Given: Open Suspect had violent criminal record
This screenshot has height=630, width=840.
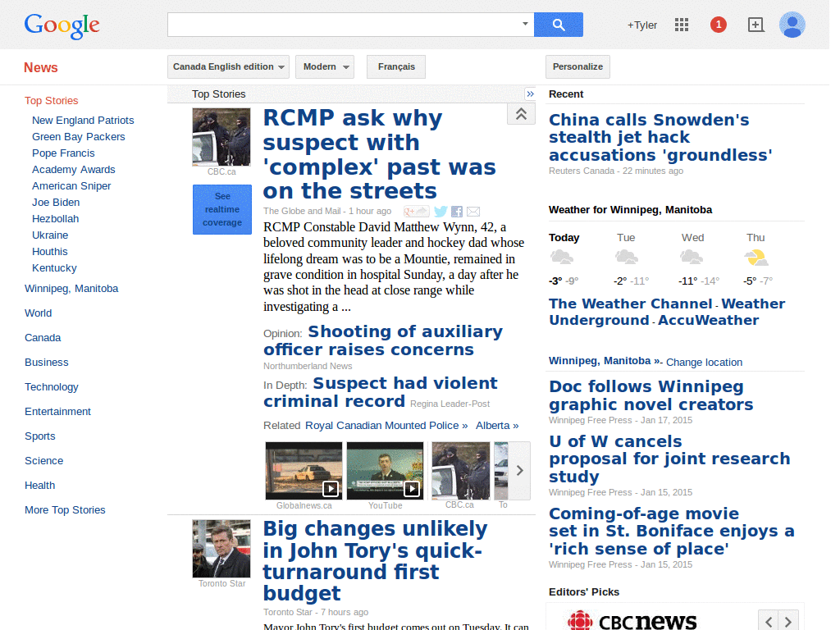Looking at the screenshot, I should pos(381,392).
